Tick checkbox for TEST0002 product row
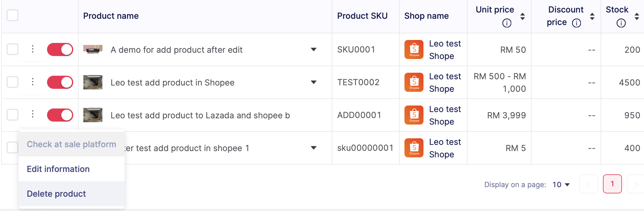 coord(12,82)
